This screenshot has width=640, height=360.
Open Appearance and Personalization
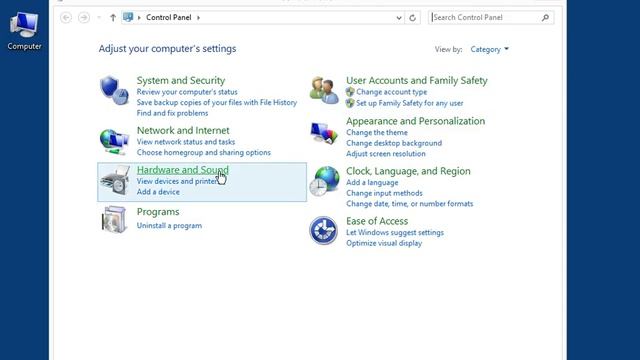tap(416, 121)
